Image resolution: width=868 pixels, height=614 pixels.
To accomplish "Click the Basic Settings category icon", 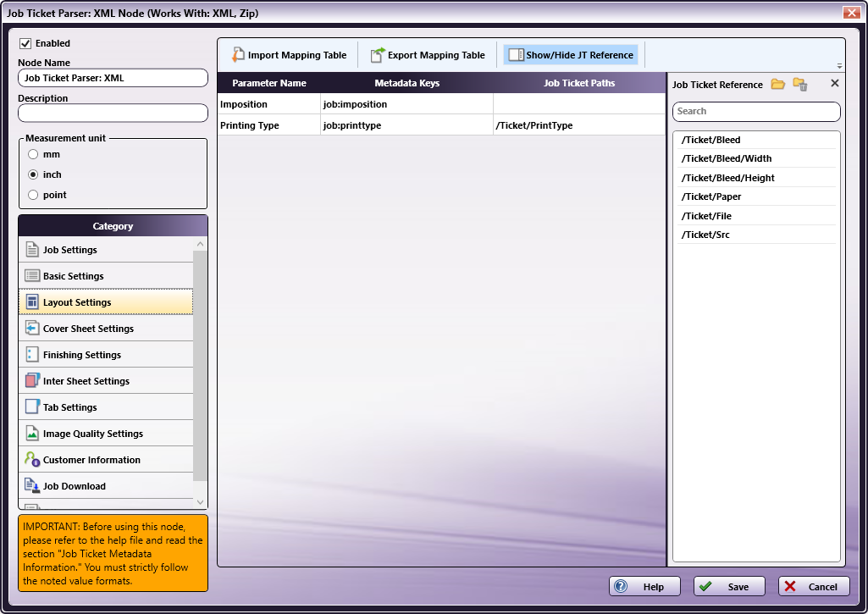I will [32, 276].
